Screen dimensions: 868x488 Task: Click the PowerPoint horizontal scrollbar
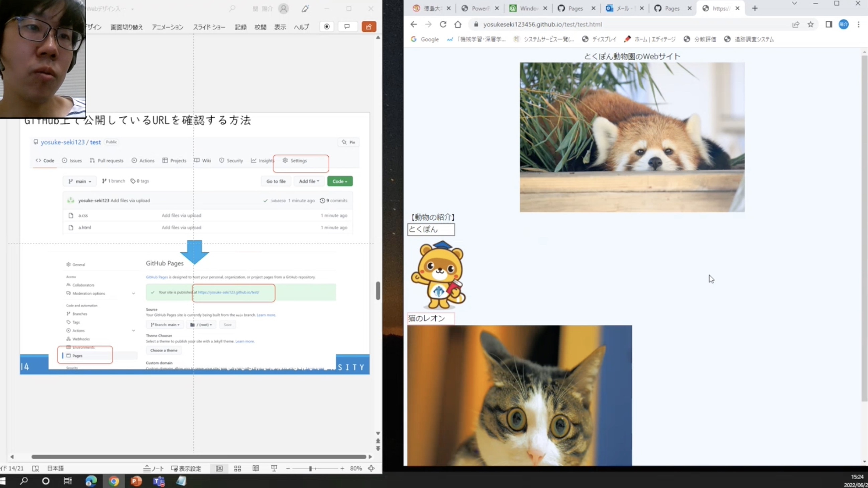[x=199, y=457]
